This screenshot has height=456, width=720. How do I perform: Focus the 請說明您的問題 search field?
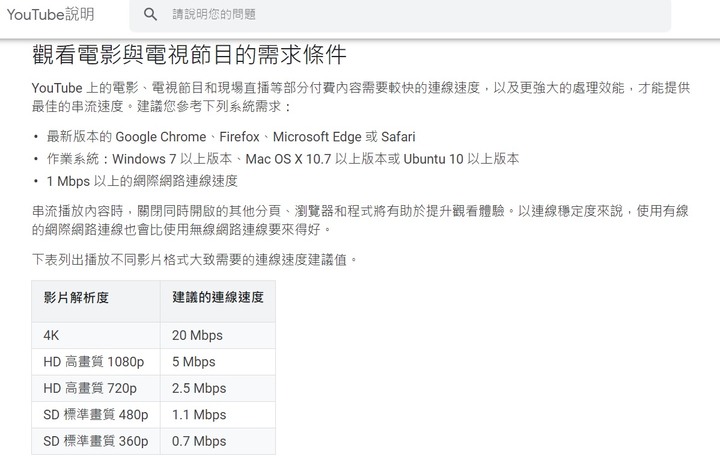(400, 15)
